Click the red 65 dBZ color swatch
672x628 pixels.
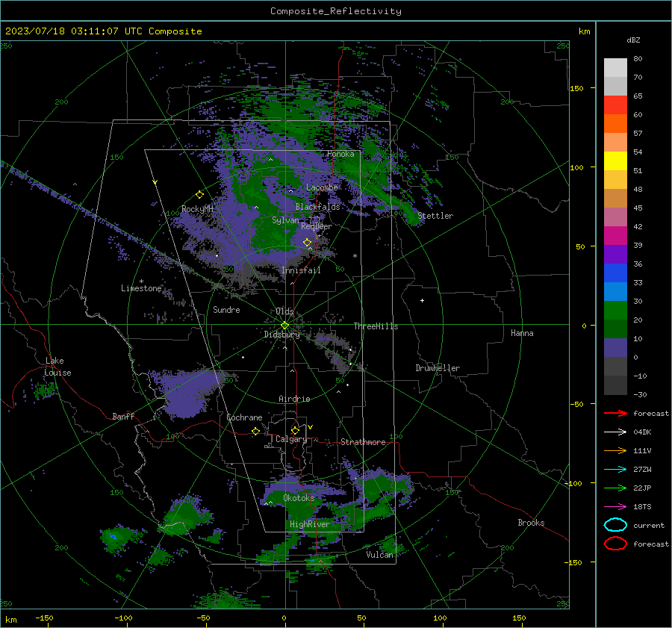coord(615,105)
